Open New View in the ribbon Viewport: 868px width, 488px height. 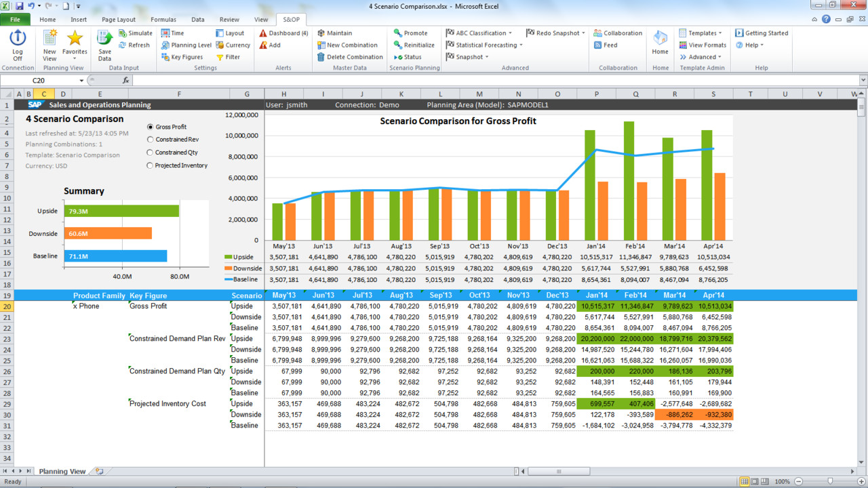coord(50,45)
